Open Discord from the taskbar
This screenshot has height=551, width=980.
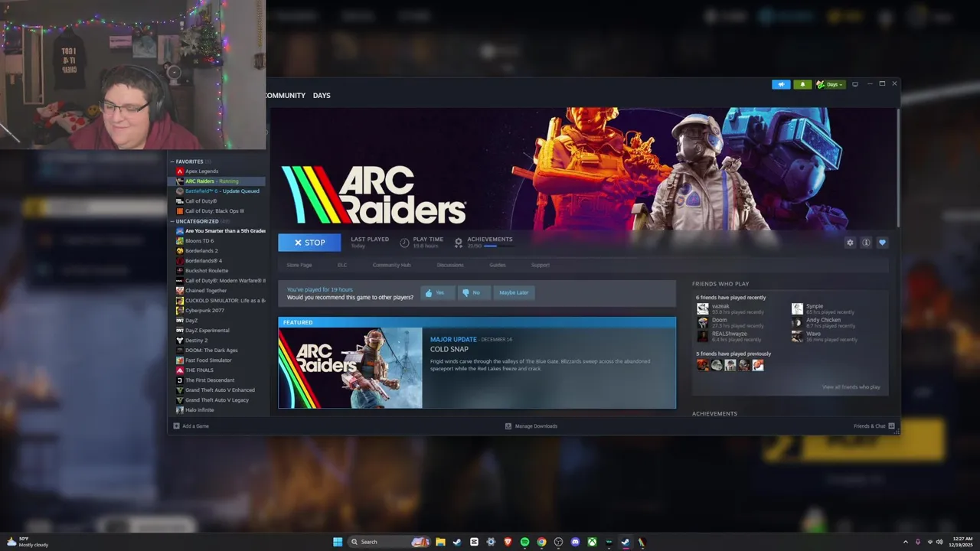click(x=575, y=542)
